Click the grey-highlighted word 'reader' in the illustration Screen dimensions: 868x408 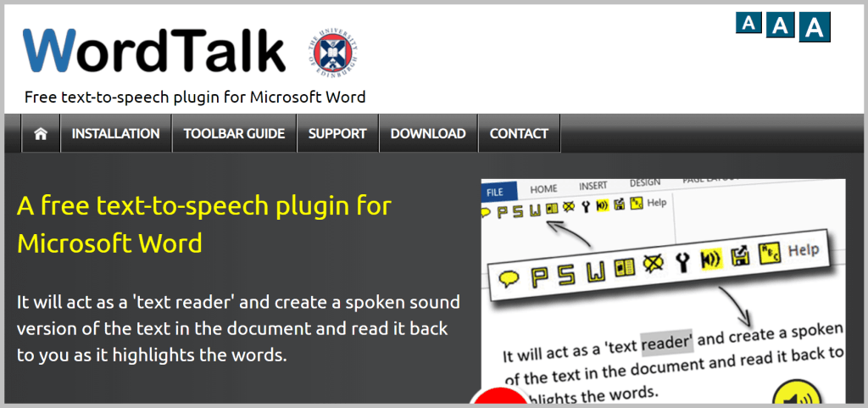pos(666,341)
